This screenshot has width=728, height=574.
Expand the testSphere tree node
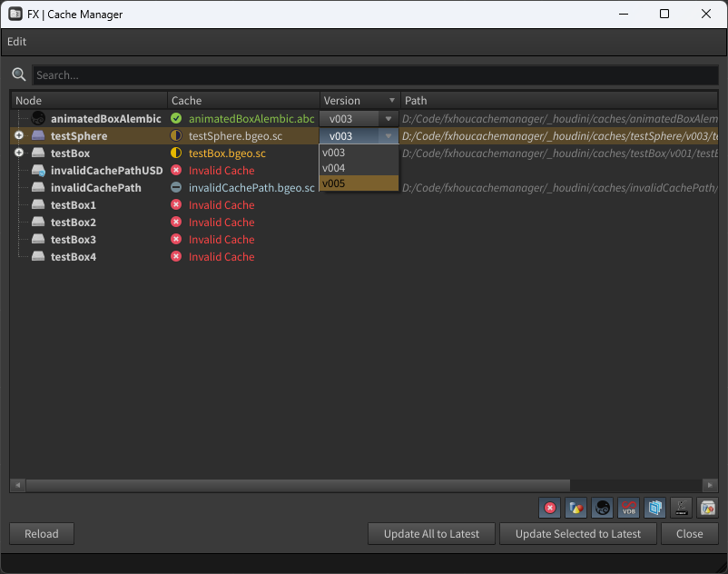tap(19, 136)
